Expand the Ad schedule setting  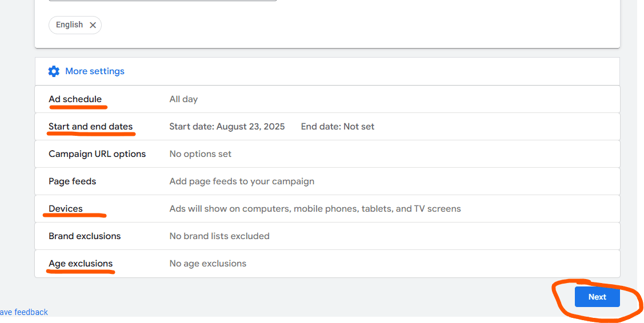coord(75,99)
